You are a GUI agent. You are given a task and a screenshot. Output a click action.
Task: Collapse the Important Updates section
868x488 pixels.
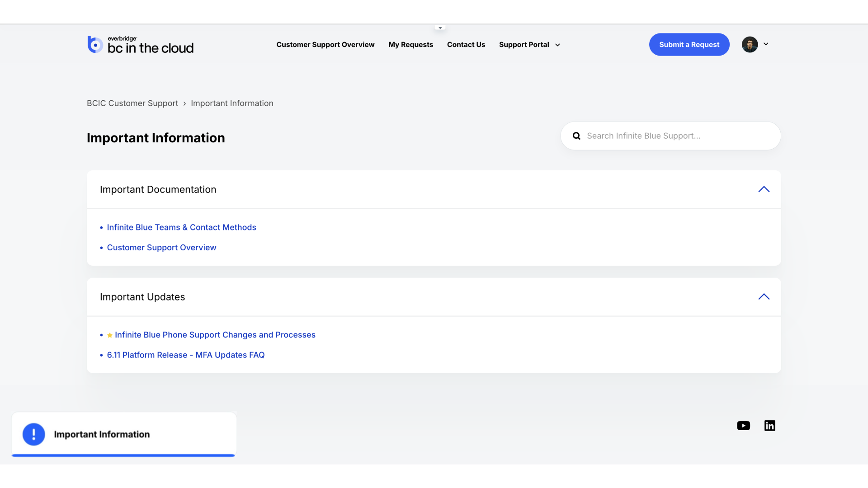coord(764,297)
